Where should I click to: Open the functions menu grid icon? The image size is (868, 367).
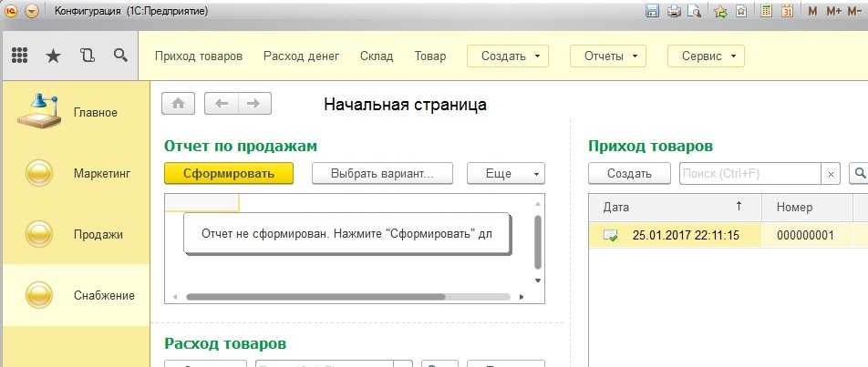(x=19, y=56)
